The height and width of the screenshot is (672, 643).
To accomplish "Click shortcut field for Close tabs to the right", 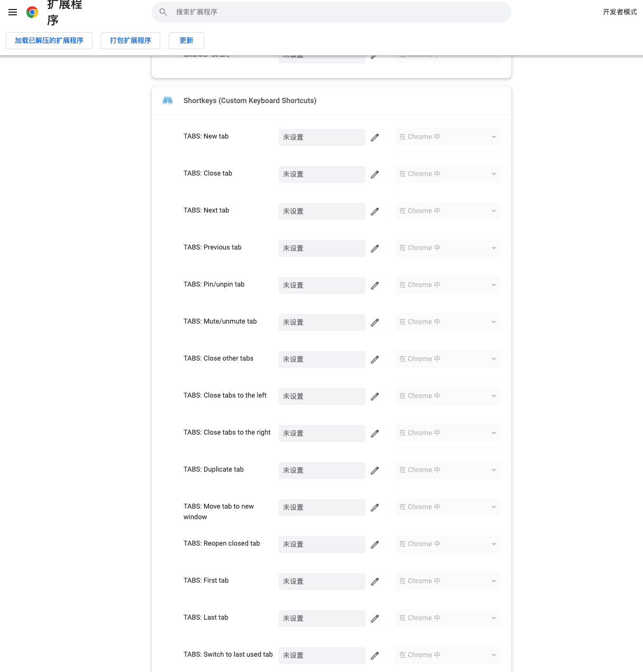I will [321, 434].
